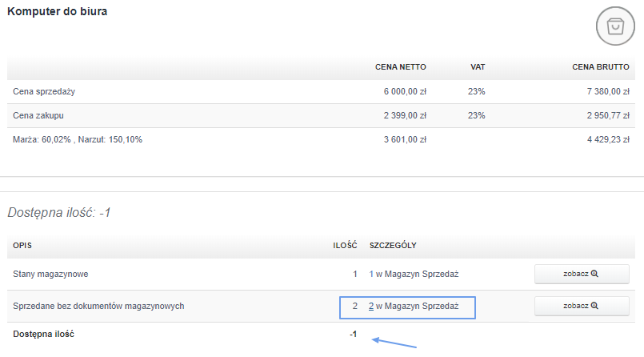Click zobacz button for Stany magazynowe

coord(582,274)
